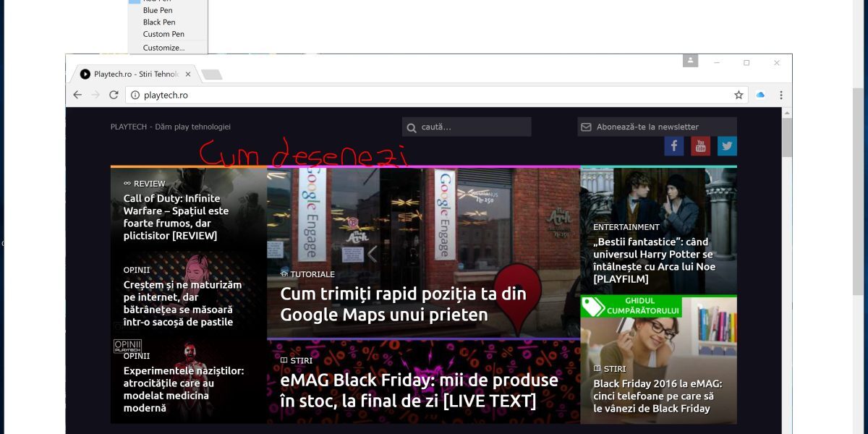Image resolution: width=868 pixels, height=434 pixels.
Task: Click the browser Back arrow
Action: pyautogui.click(x=77, y=95)
